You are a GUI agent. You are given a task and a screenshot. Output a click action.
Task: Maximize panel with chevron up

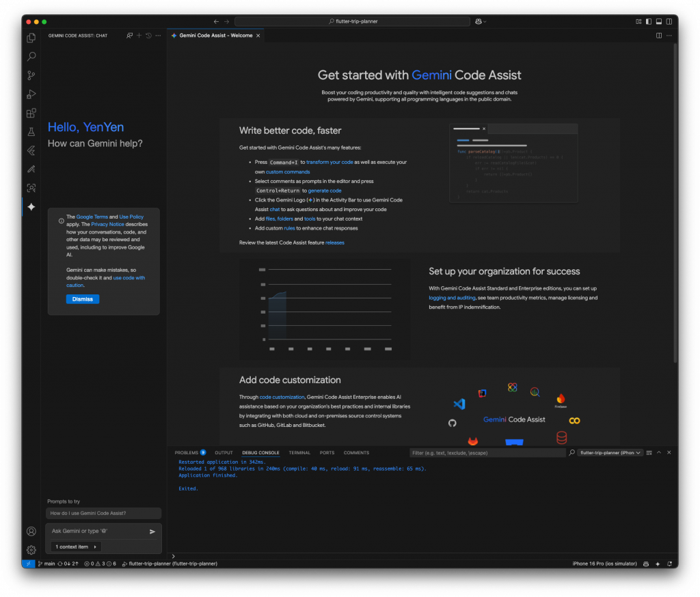659,452
